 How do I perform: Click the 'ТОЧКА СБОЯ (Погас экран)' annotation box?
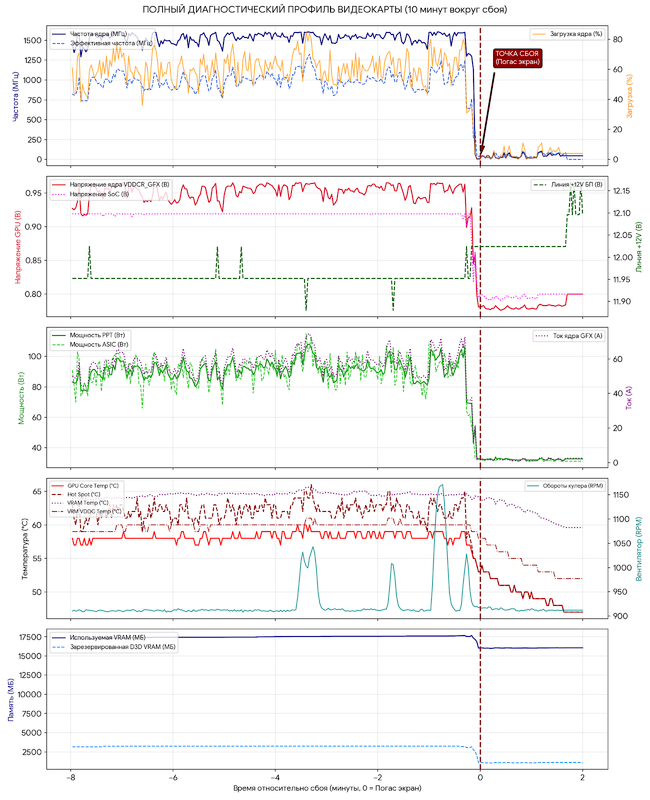tap(517, 58)
